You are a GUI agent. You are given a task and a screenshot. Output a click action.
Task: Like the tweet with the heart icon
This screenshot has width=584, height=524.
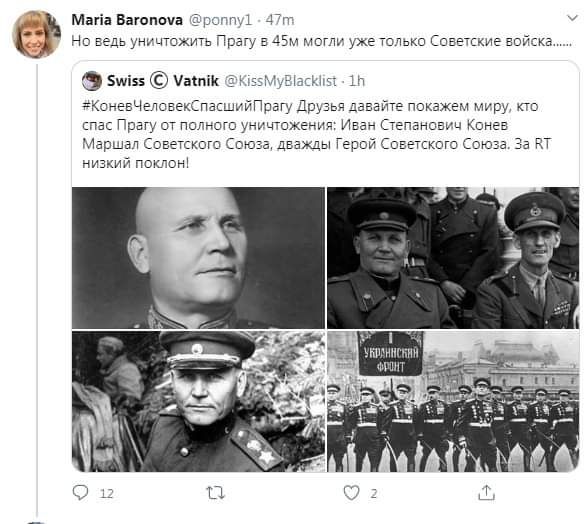coord(351,493)
